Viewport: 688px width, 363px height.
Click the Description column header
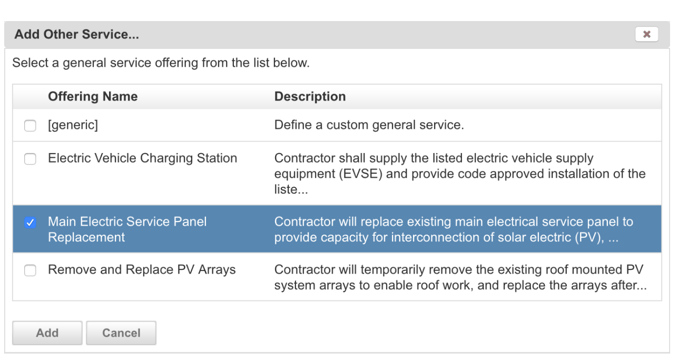coord(310,97)
